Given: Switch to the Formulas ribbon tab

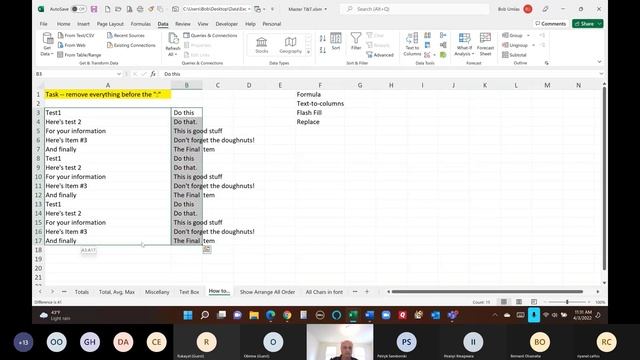Looking at the screenshot, I should tap(141, 24).
